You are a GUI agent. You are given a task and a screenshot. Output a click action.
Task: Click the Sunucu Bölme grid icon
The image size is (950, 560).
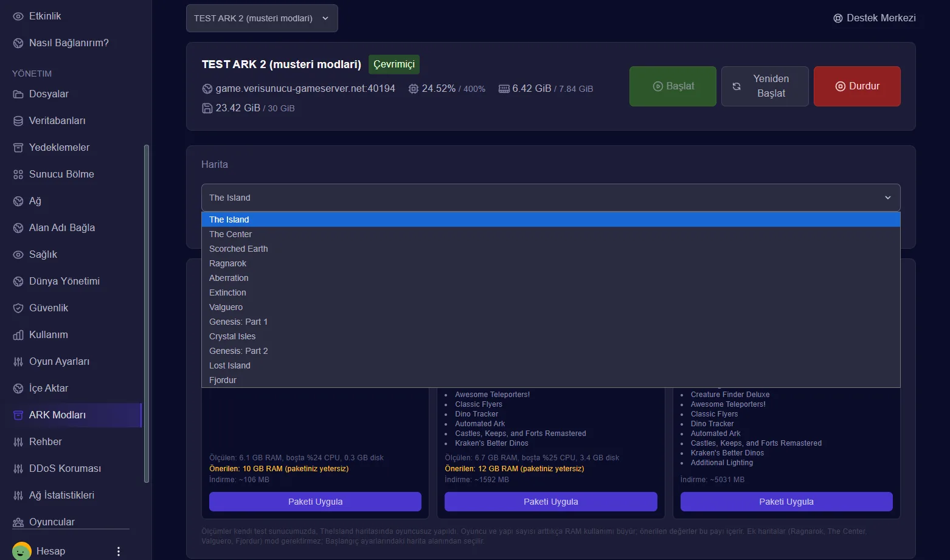pyautogui.click(x=18, y=175)
